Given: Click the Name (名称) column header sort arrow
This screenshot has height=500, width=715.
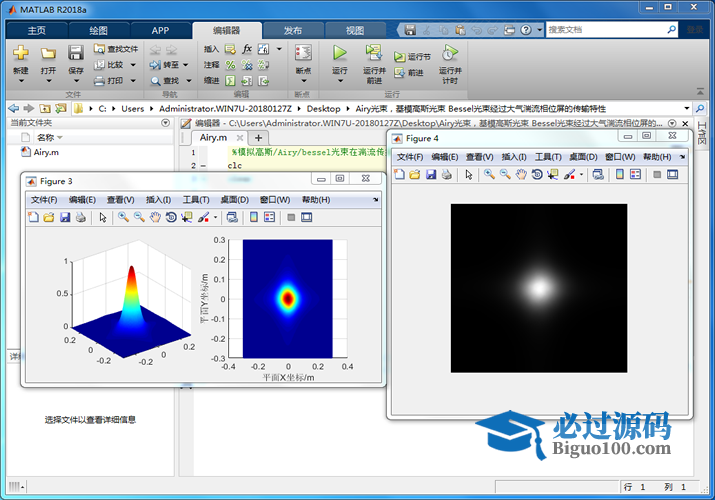Looking at the screenshot, I should point(60,138).
